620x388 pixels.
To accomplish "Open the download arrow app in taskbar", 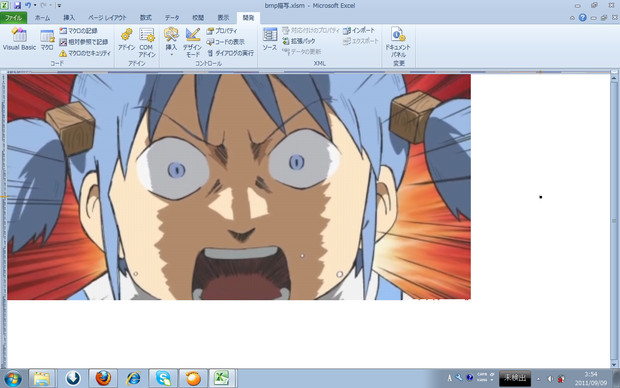I will [73, 379].
